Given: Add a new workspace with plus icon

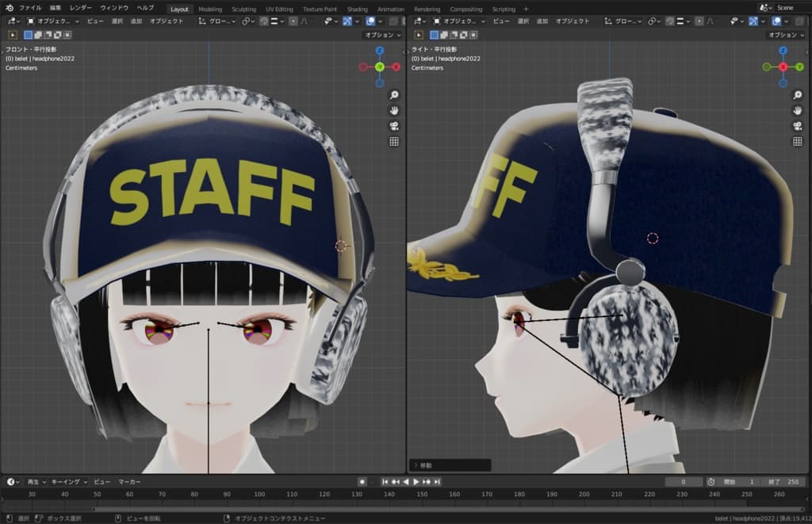Looking at the screenshot, I should pyautogui.click(x=526, y=9).
